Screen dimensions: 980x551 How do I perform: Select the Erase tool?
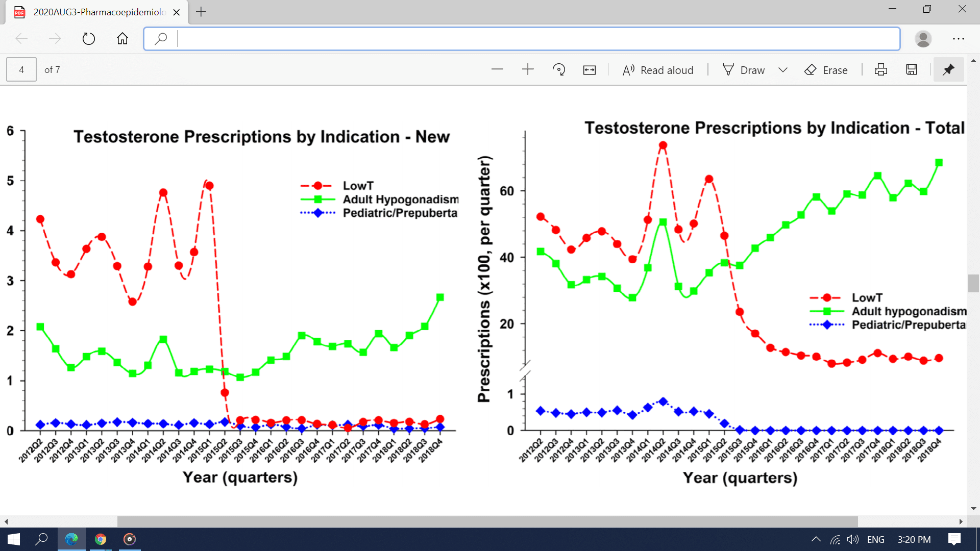coord(826,70)
